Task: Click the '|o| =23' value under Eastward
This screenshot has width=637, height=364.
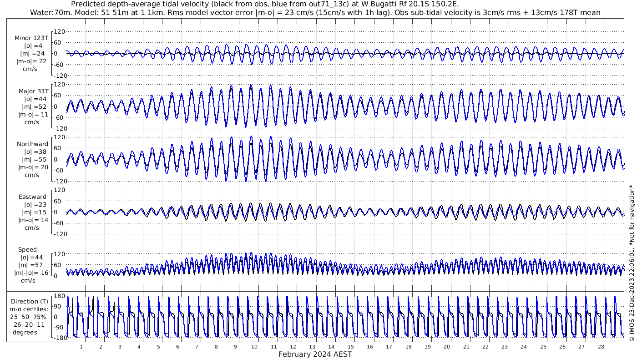Action: pos(33,205)
